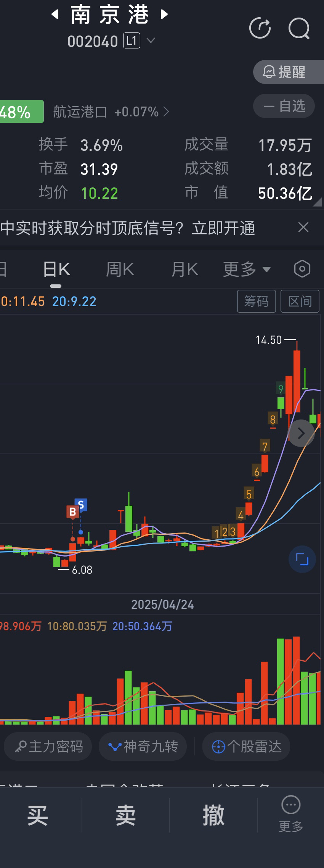Tap the 成交量 17.95万 value

click(285, 145)
